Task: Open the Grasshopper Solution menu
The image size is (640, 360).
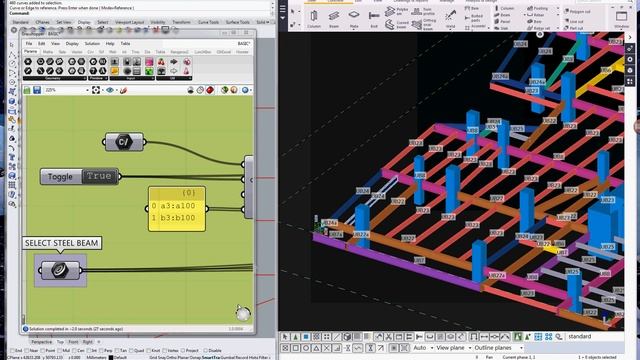Action: (x=92, y=43)
